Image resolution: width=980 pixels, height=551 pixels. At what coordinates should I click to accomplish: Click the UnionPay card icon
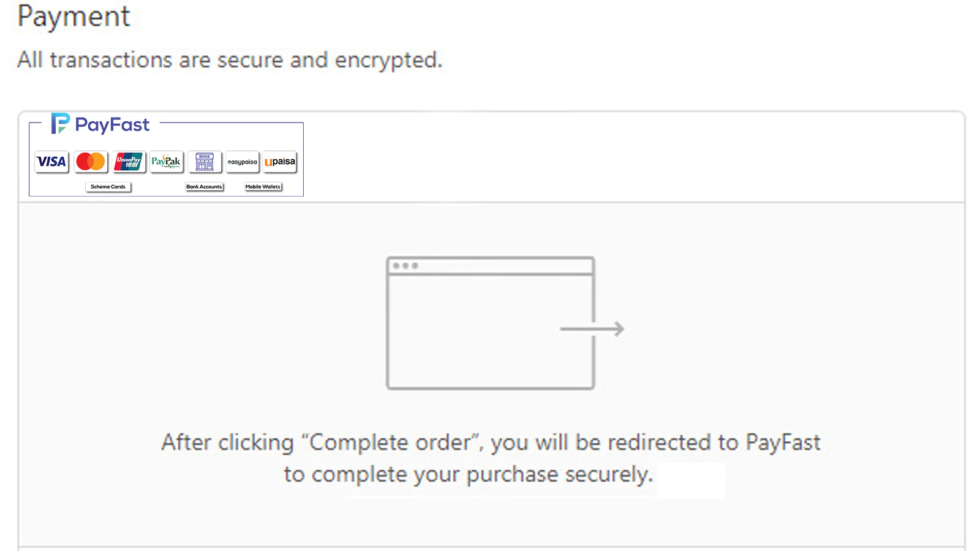point(129,162)
